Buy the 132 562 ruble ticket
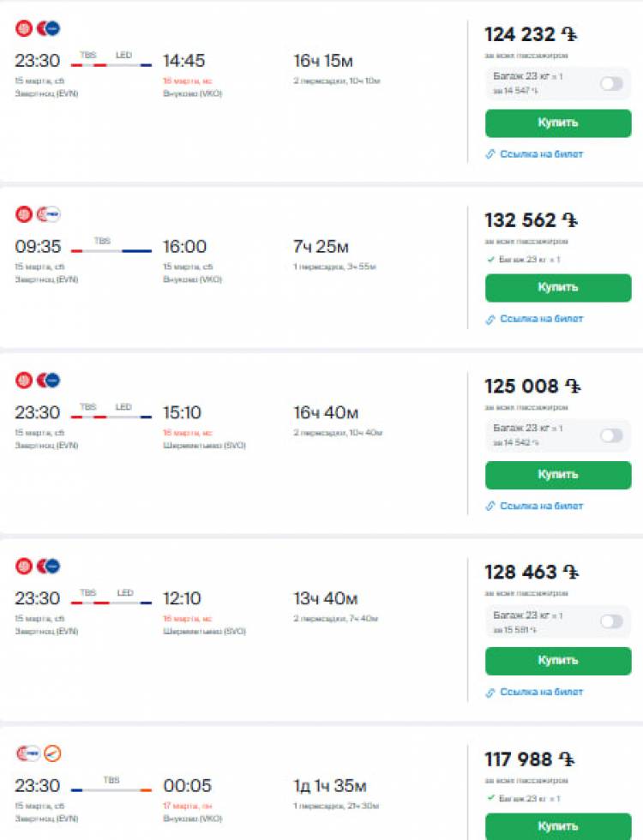The height and width of the screenshot is (840, 643). pos(558,288)
